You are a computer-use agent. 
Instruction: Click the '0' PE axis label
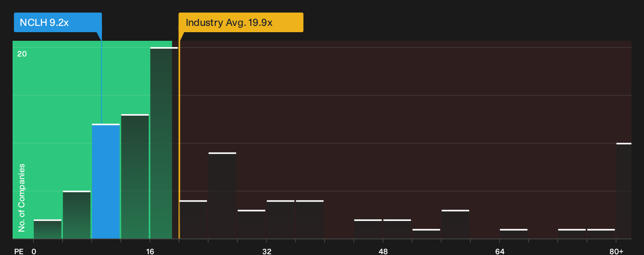point(34,251)
